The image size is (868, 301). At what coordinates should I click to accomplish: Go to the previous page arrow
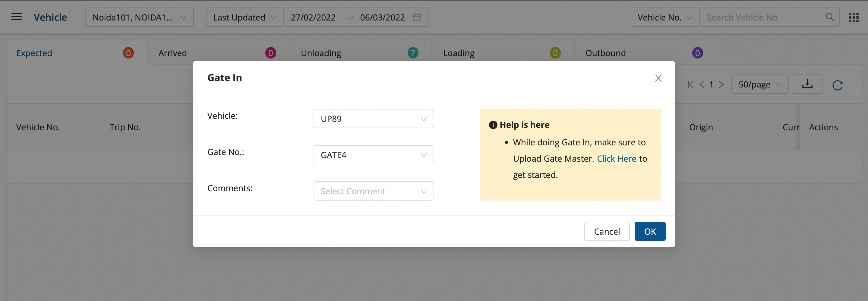(702, 84)
